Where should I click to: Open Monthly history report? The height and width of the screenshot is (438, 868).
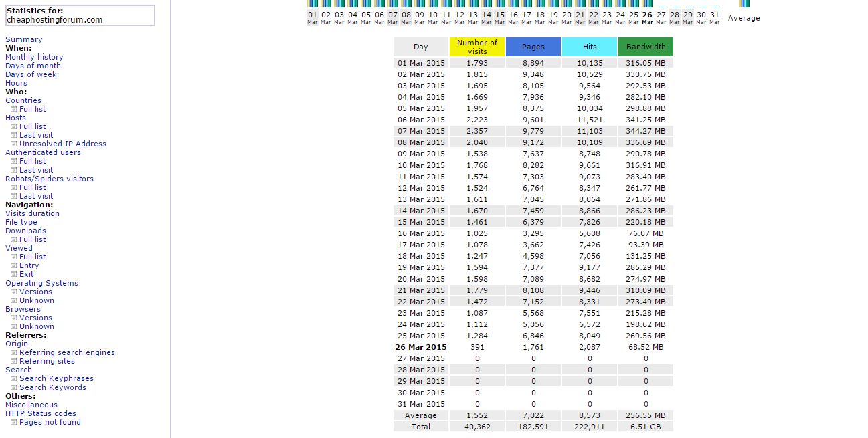point(34,57)
